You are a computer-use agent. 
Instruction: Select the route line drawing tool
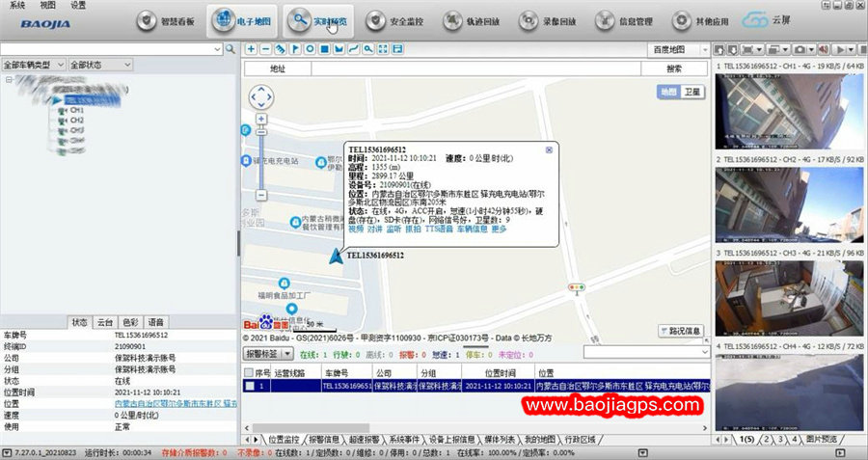point(354,49)
